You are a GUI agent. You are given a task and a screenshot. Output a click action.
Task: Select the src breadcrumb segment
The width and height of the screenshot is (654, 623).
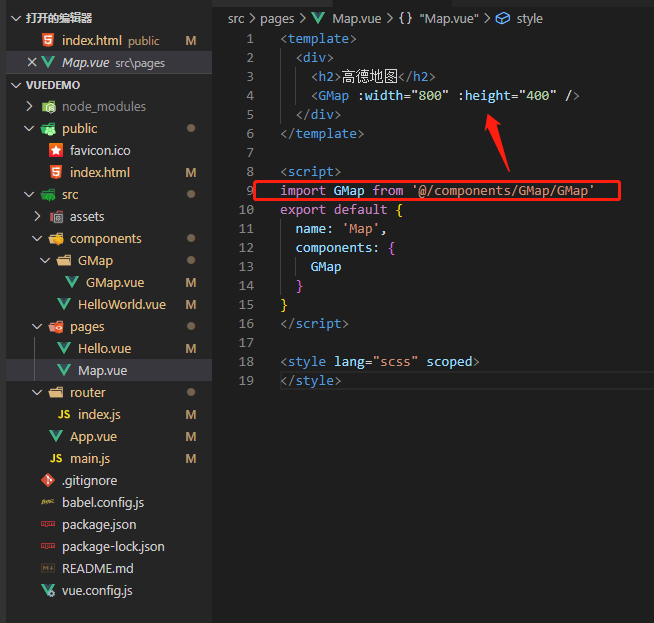[x=236, y=19]
